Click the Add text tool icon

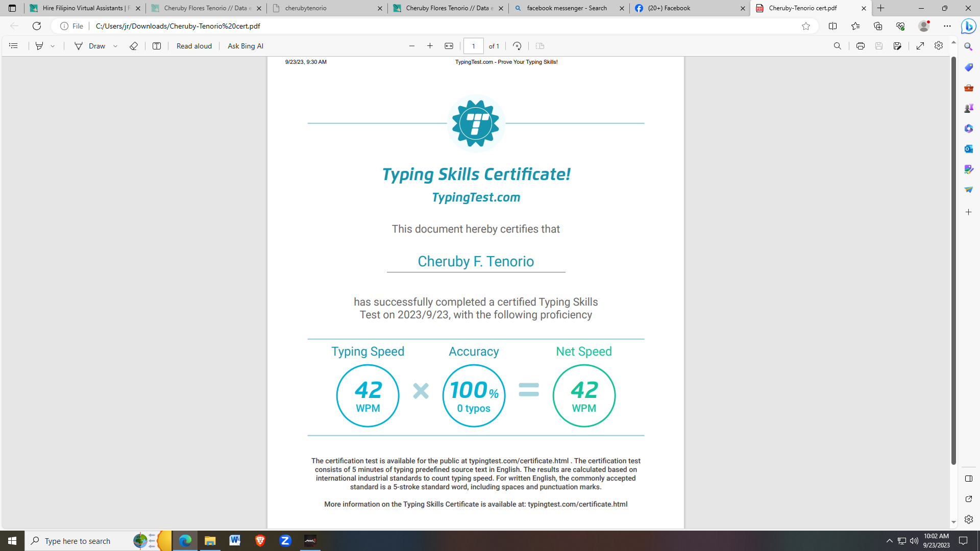pyautogui.click(x=157, y=46)
